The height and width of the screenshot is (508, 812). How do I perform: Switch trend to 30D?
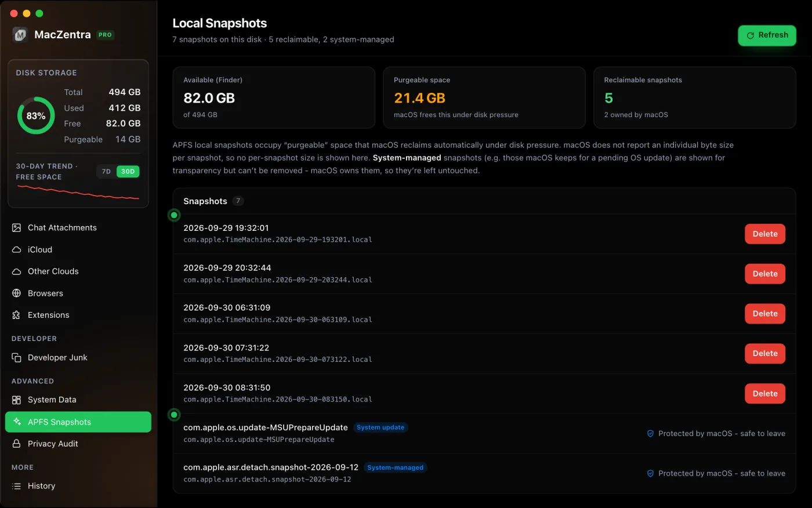click(128, 172)
